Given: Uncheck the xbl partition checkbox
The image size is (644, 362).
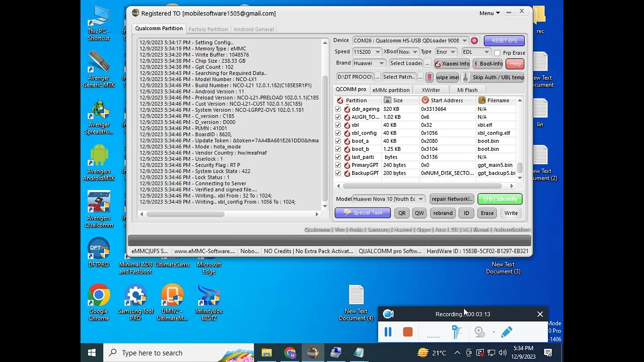Looking at the screenshot, I should [338, 125].
